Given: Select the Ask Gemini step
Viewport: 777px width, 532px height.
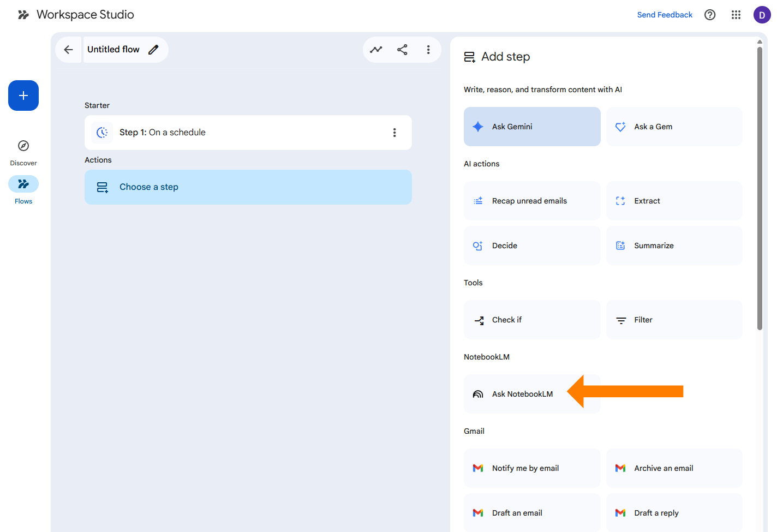Looking at the screenshot, I should 532,127.
